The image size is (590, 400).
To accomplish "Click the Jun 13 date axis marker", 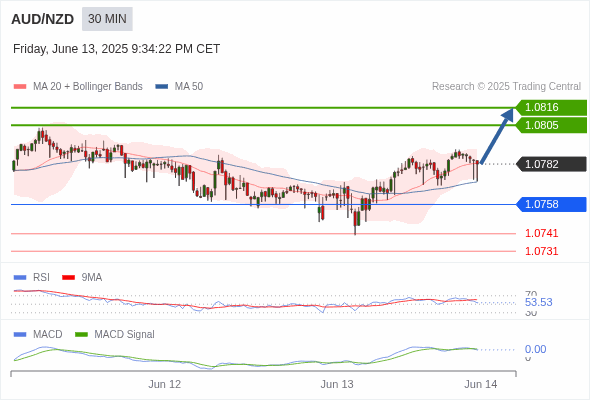I will click(x=337, y=384).
